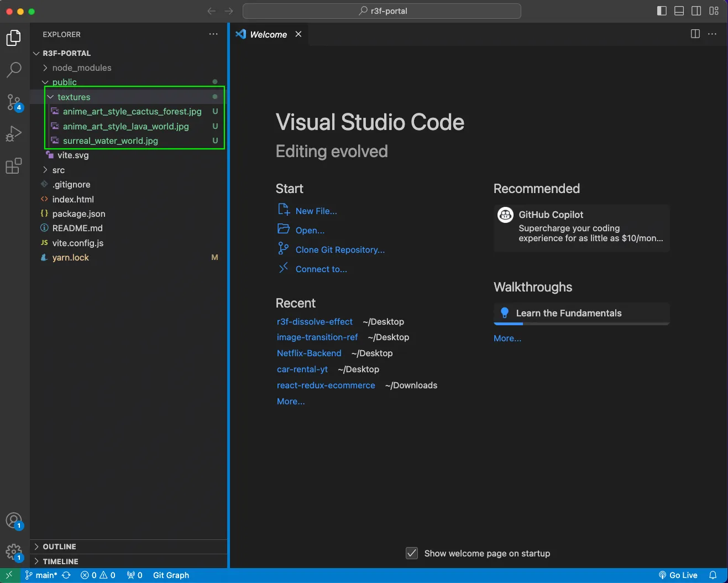Open the Manage gear icon
728x583 pixels.
[x=14, y=552]
